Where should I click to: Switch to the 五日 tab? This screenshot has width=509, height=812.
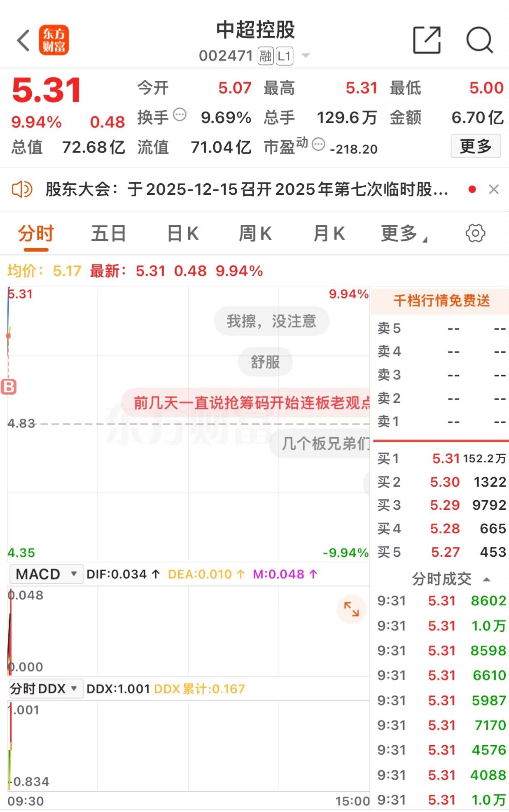[x=109, y=233]
